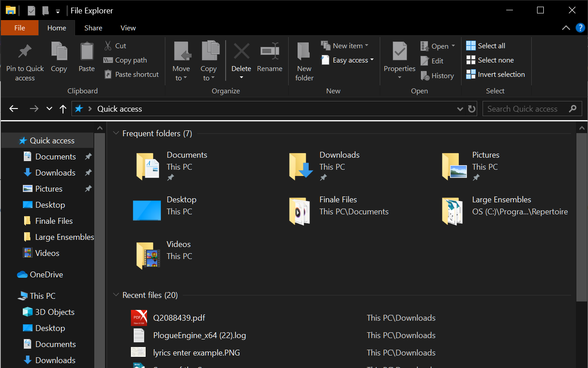Open the New item dropdown
588x368 pixels.
(x=345, y=46)
